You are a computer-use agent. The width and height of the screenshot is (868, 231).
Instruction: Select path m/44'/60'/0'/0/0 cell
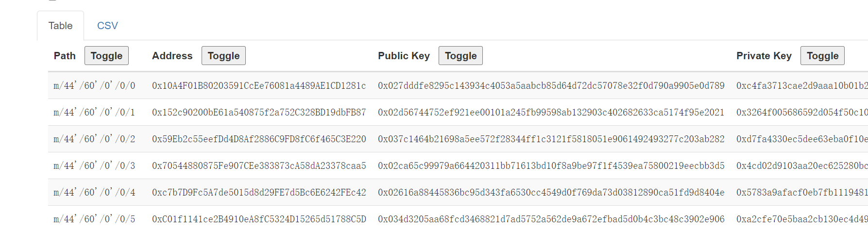point(94,86)
